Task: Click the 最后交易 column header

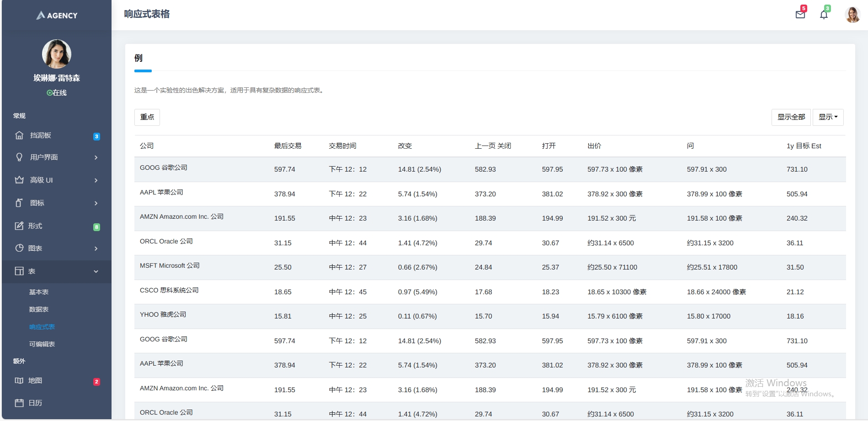Action: (x=288, y=146)
